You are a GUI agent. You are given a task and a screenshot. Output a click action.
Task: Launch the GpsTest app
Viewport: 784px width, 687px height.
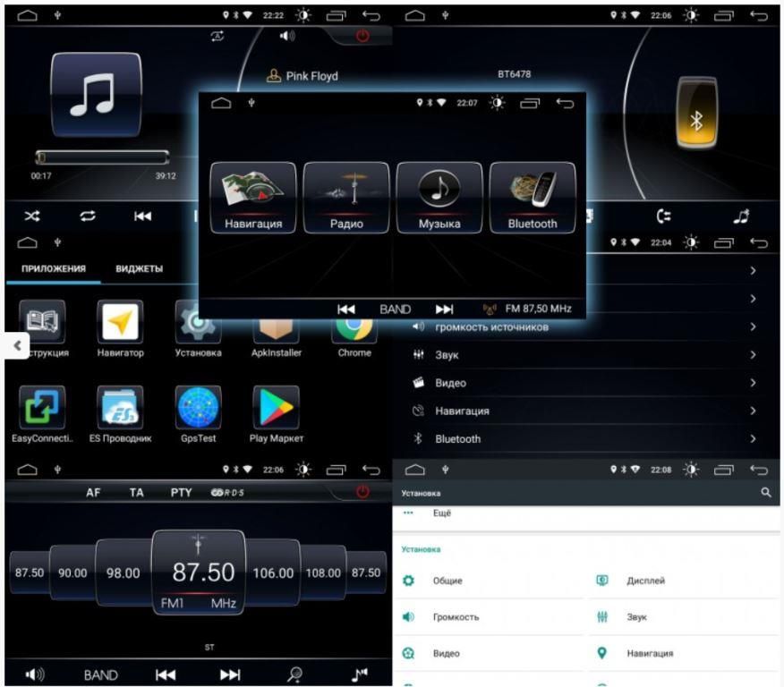[x=198, y=410]
